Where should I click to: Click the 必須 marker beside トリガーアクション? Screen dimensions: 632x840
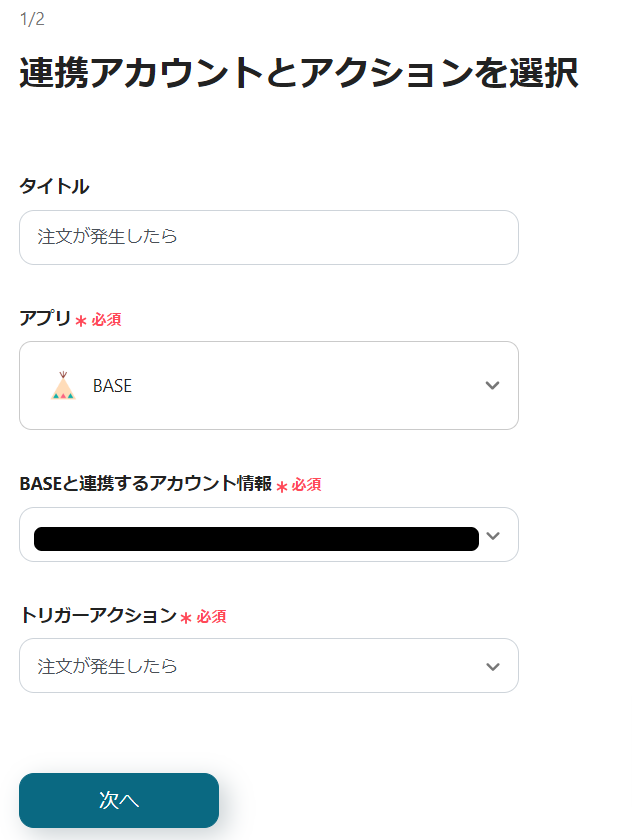tap(212, 617)
